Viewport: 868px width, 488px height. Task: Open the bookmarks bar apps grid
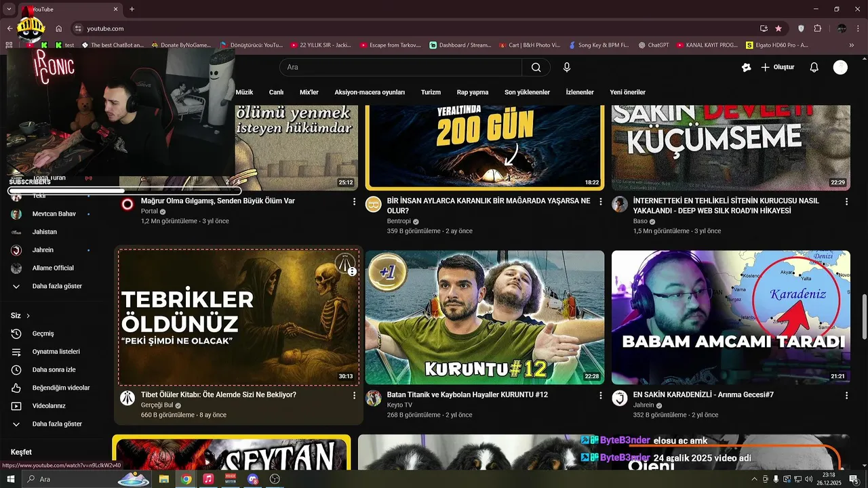[9, 45]
